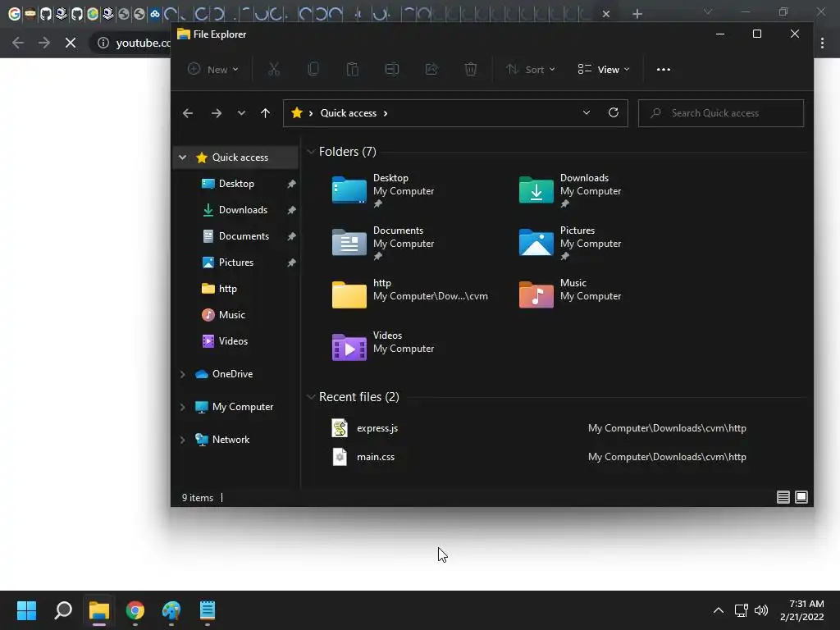Viewport: 840px width, 630px height.
Task: Go back in File Explorer
Action: (x=188, y=113)
